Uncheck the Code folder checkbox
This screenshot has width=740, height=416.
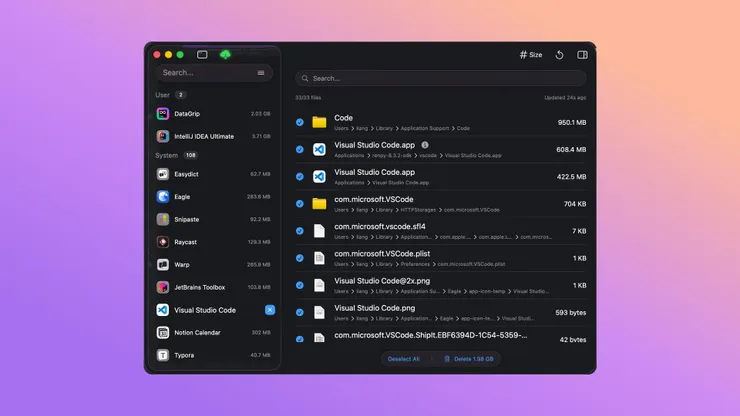tap(300, 122)
